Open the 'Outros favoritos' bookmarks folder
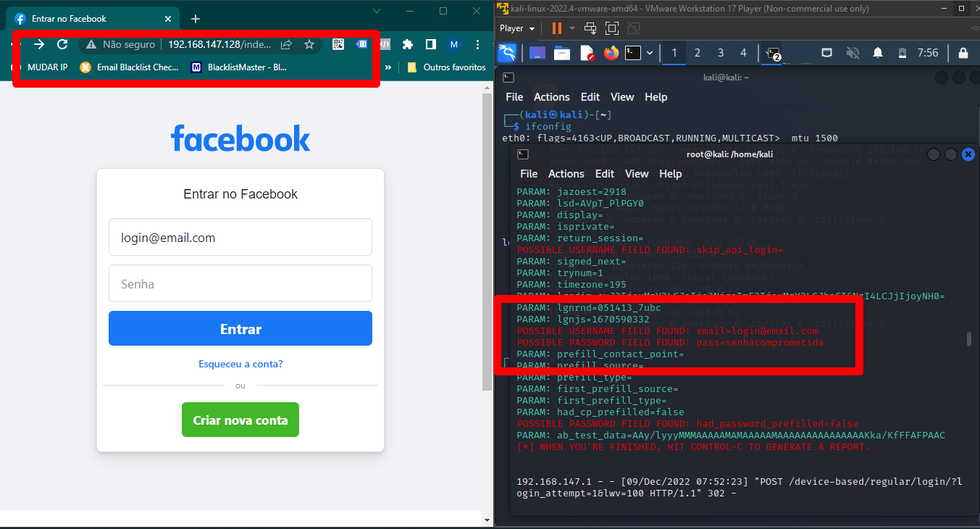980x529 pixels. click(x=447, y=67)
